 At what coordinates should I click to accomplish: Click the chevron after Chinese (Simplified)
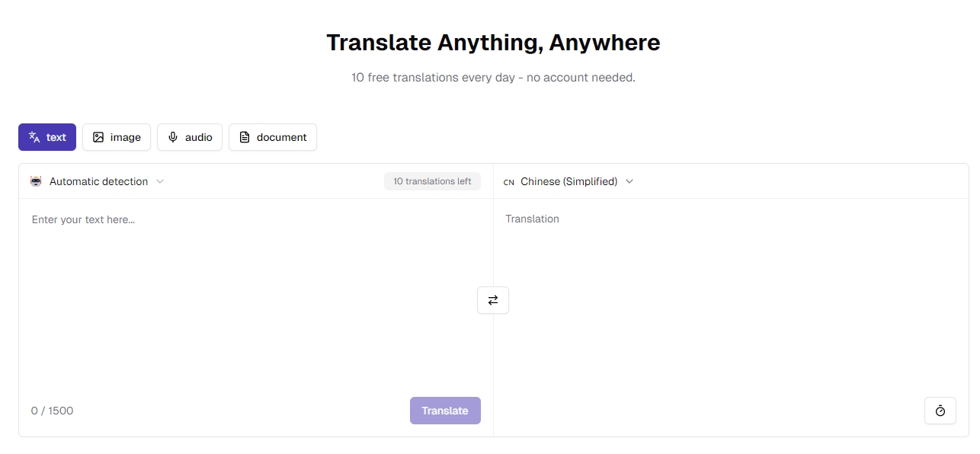(x=629, y=181)
